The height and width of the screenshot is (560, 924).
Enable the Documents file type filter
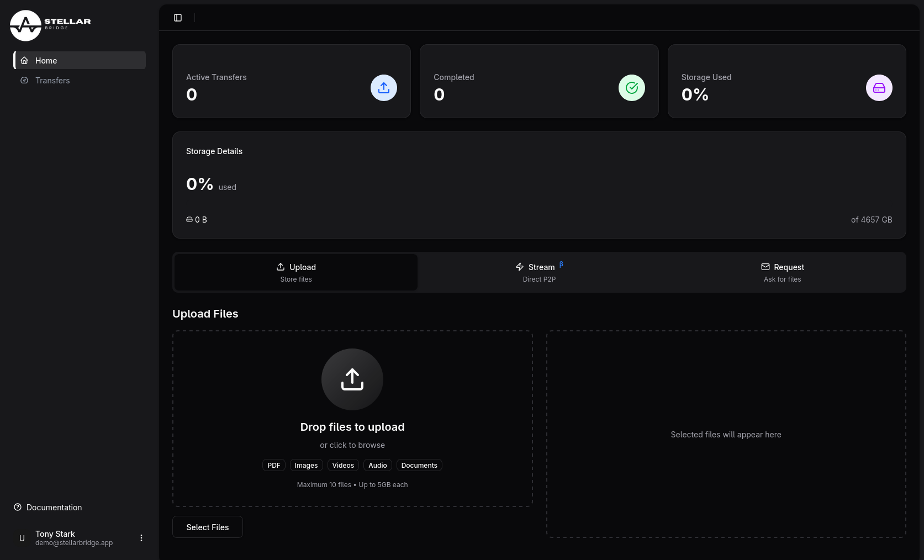pos(419,465)
